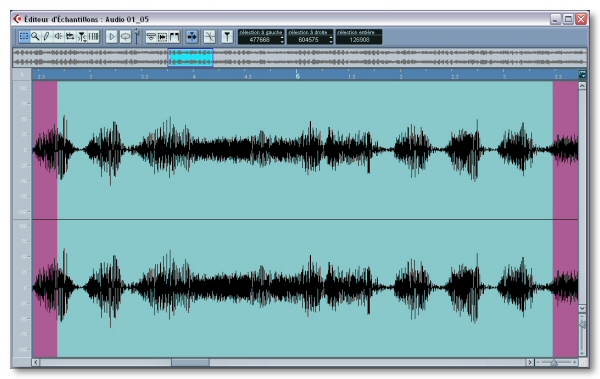The image size is (600, 379).
Task: Click the Cubase icon in the title bar
Action: tap(17, 19)
